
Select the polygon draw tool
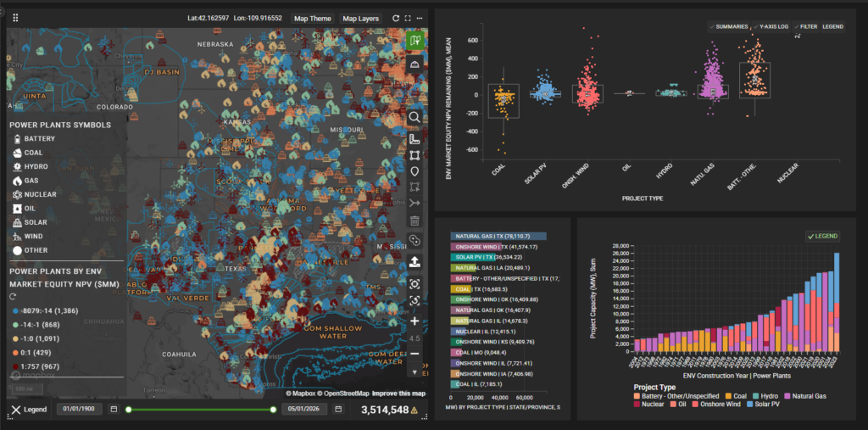click(415, 187)
